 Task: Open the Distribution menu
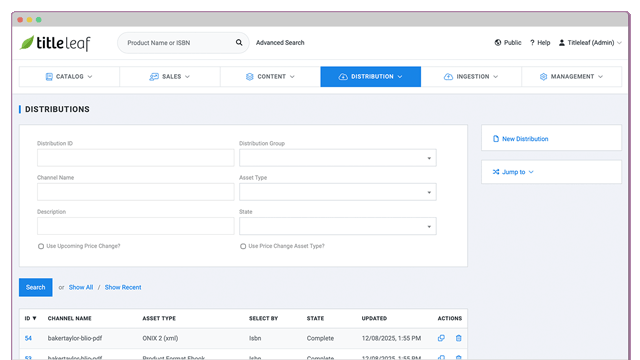pyautogui.click(x=371, y=77)
